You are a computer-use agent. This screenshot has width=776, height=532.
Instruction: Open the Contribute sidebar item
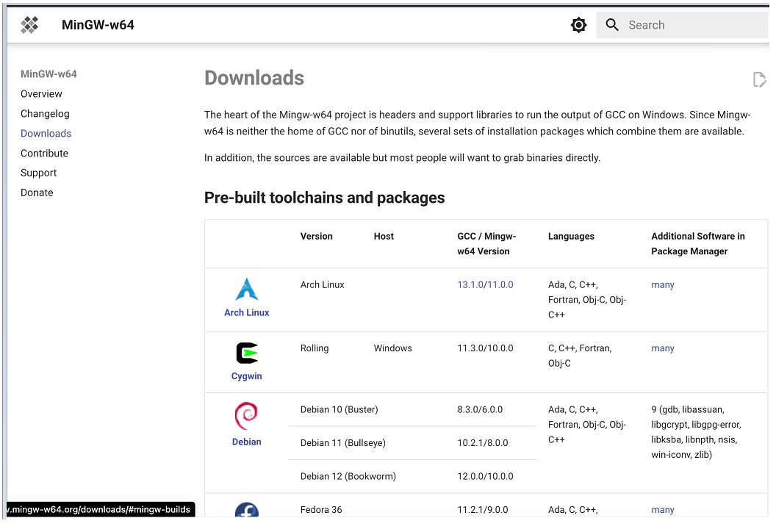[x=45, y=154]
